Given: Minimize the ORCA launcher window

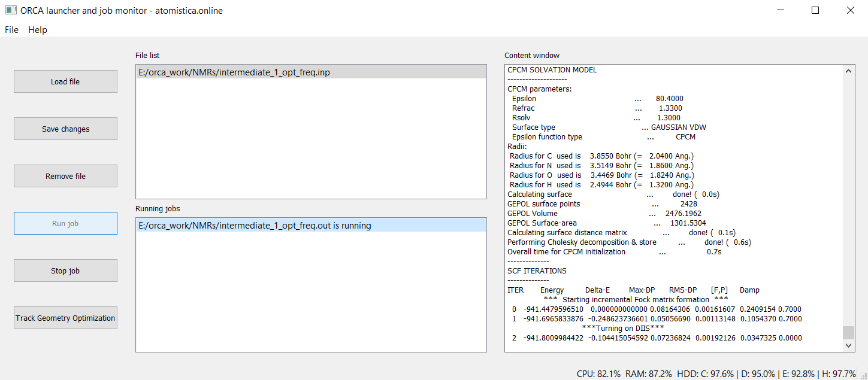Looking at the screenshot, I should click(x=781, y=10).
